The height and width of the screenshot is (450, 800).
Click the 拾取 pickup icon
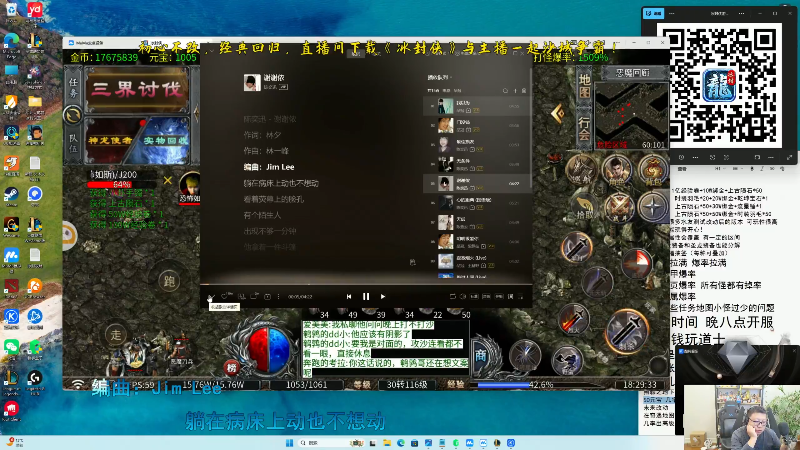[x=583, y=208]
